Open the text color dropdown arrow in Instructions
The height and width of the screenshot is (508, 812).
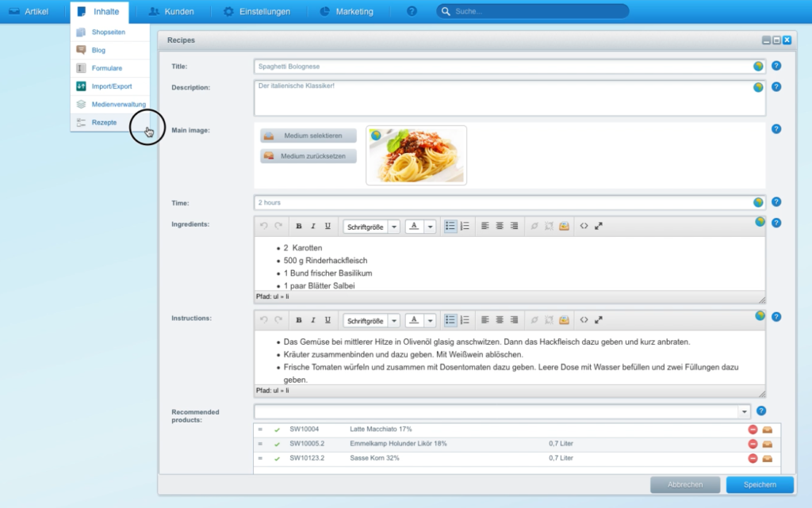pyautogui.click(x=431, y=321)
